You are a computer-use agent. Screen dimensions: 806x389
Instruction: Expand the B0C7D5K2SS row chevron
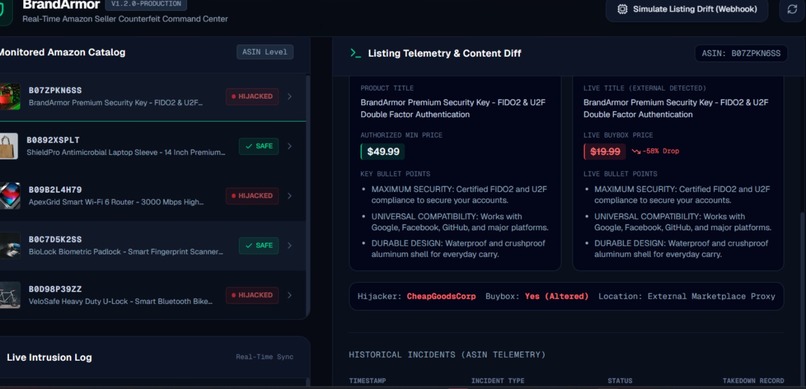[290, 245]
